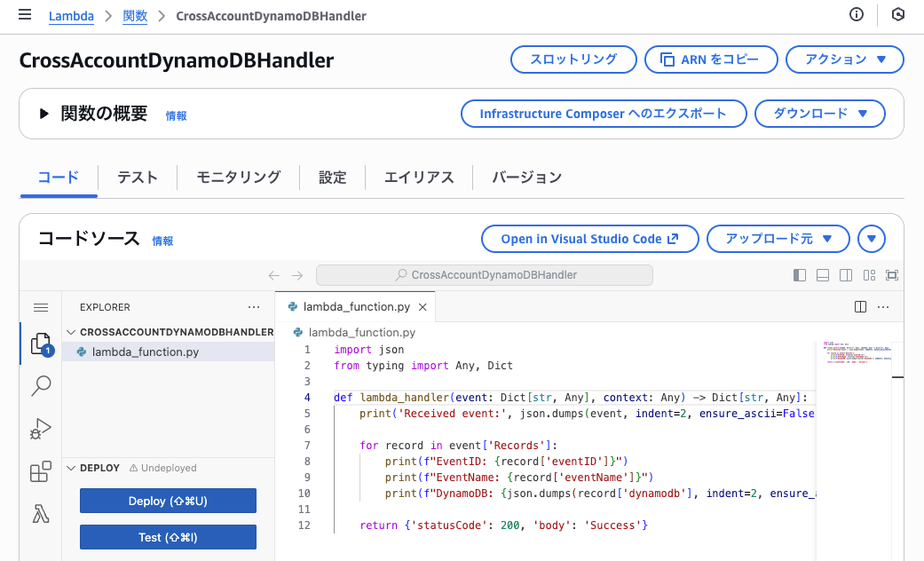Toggle the primary sidebar visibility
The width and height of the screenshot is (924, 561).
point(800,275)
